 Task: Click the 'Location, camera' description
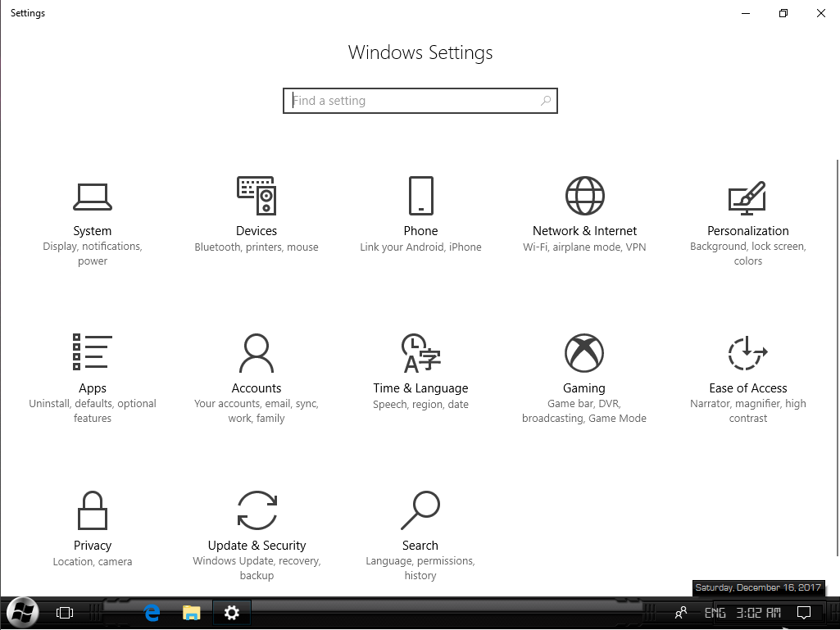(x=92, y=561)
